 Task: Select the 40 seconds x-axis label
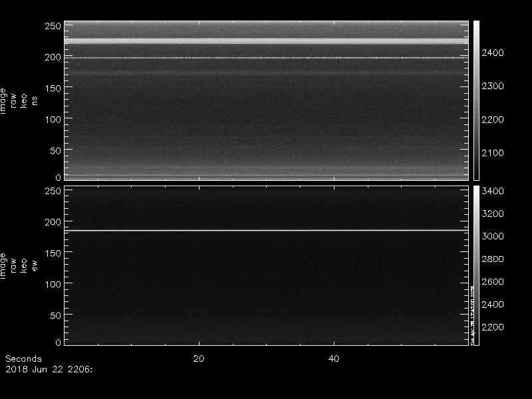click(334, 358)
